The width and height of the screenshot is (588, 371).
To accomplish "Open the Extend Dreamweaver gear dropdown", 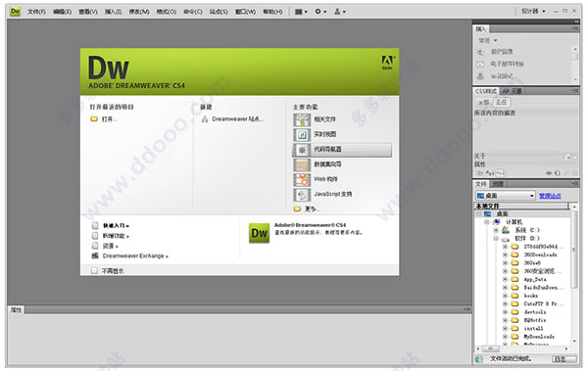I will coord(320,12).
